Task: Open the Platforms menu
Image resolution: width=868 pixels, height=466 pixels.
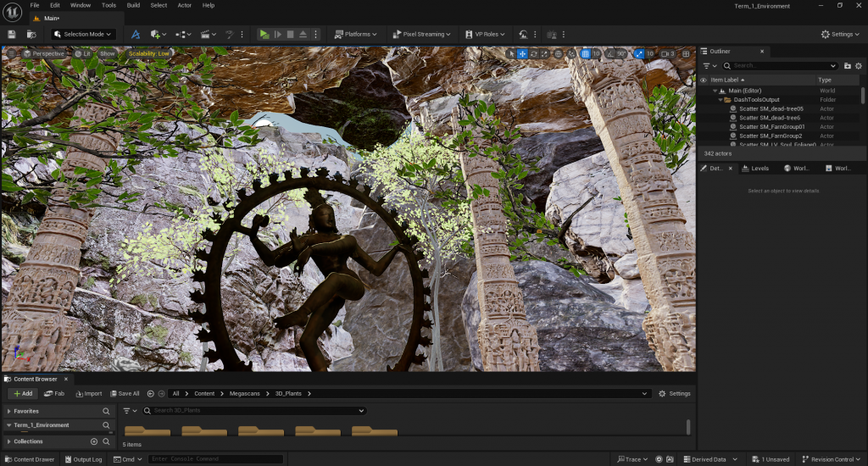Action: click(355, 34)
